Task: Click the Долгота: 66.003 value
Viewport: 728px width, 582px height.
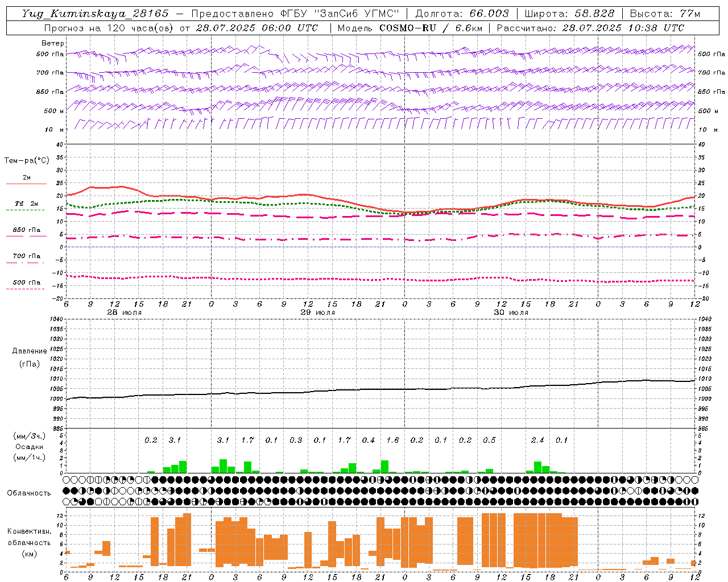Action: 462,14
